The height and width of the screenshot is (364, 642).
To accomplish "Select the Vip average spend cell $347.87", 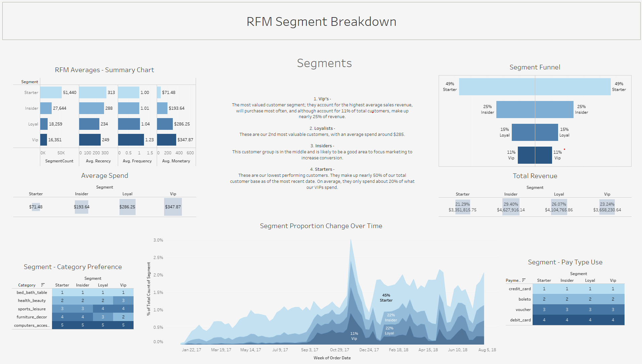I will (x=173, y=207).
